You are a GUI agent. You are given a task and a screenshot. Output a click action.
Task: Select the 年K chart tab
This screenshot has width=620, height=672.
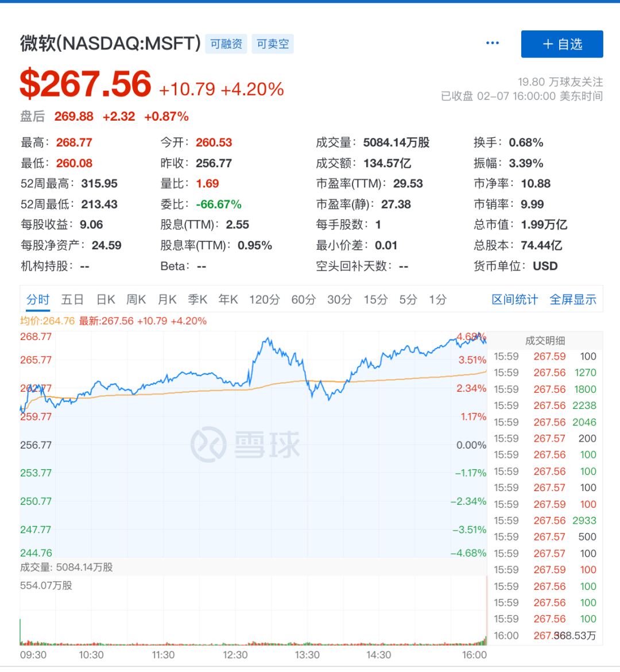point(228,299)
